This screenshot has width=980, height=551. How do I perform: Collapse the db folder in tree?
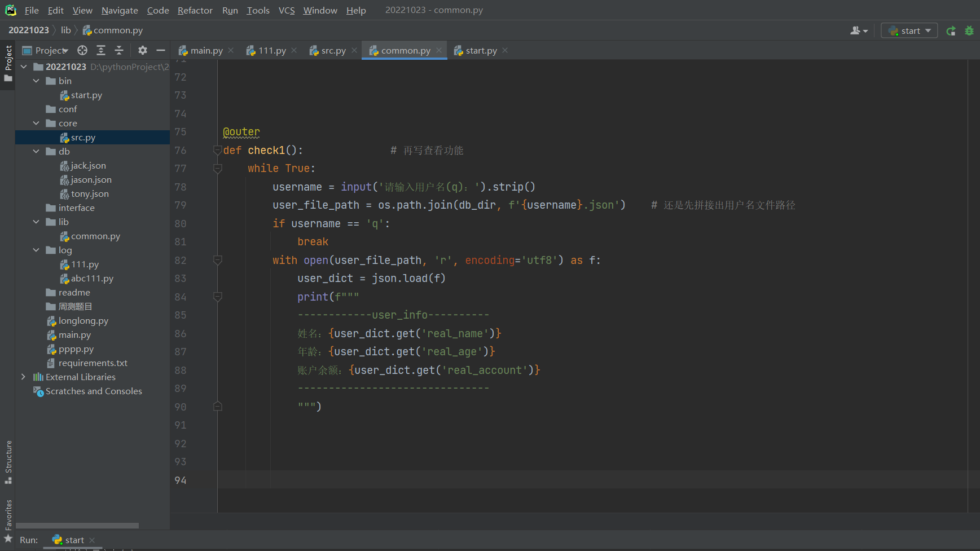[36, 151]
